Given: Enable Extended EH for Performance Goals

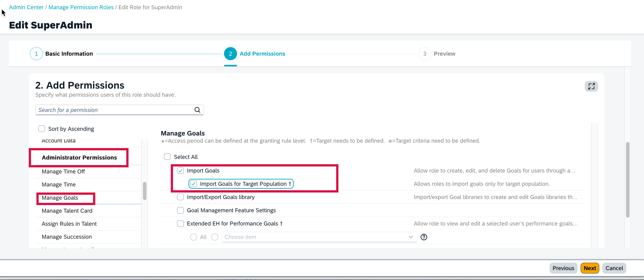Looking at the screenshot, I should (x=180, y=224).
